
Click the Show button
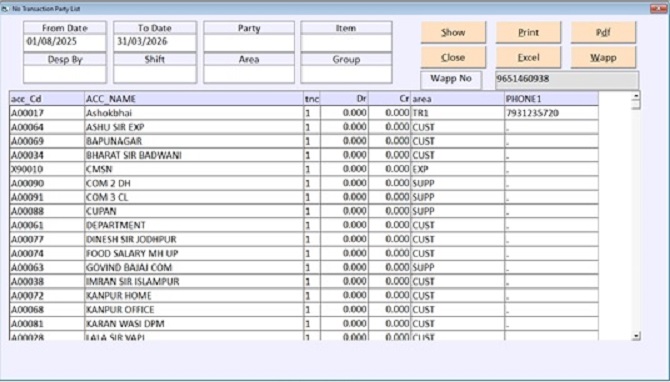[x=453, y=32]
